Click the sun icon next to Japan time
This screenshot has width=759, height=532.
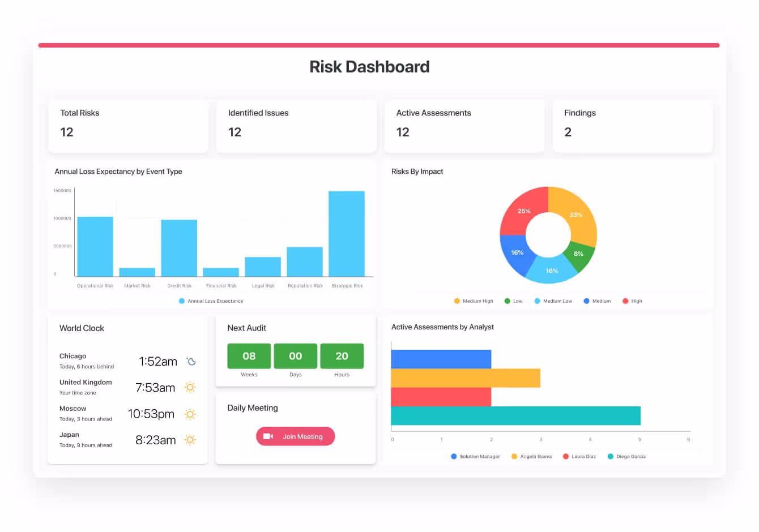tap(190, 440)
